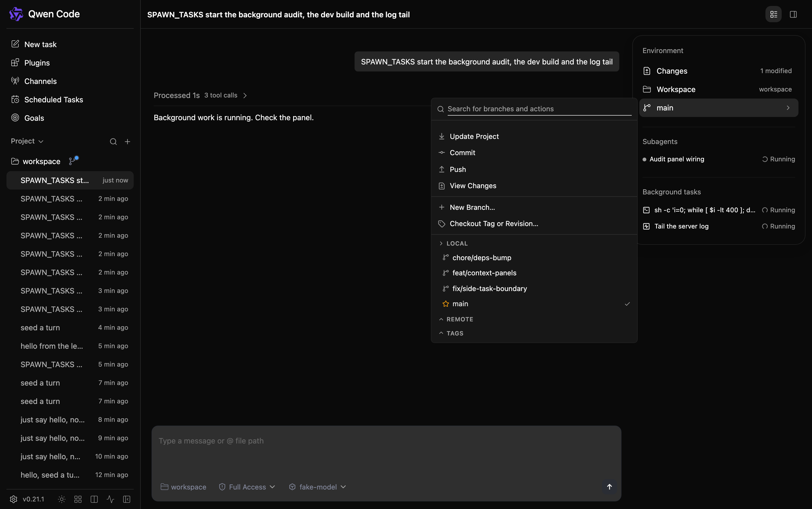
Task: Check out feat/context-panels branch
Action: (534, 273)
